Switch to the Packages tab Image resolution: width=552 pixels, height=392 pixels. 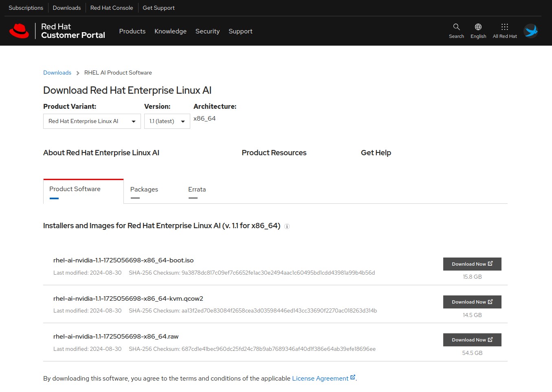point(144,189)
